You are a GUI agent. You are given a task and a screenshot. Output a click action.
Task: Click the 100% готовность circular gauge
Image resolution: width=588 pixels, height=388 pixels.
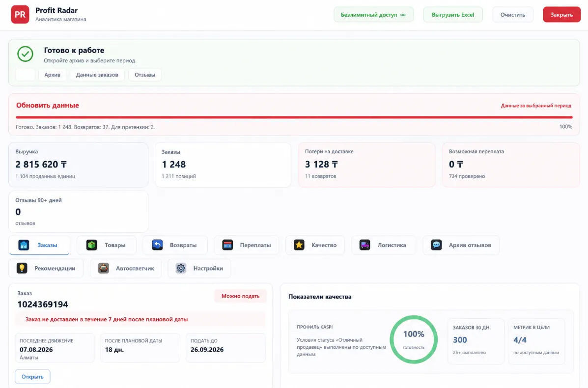click(414, 339)
